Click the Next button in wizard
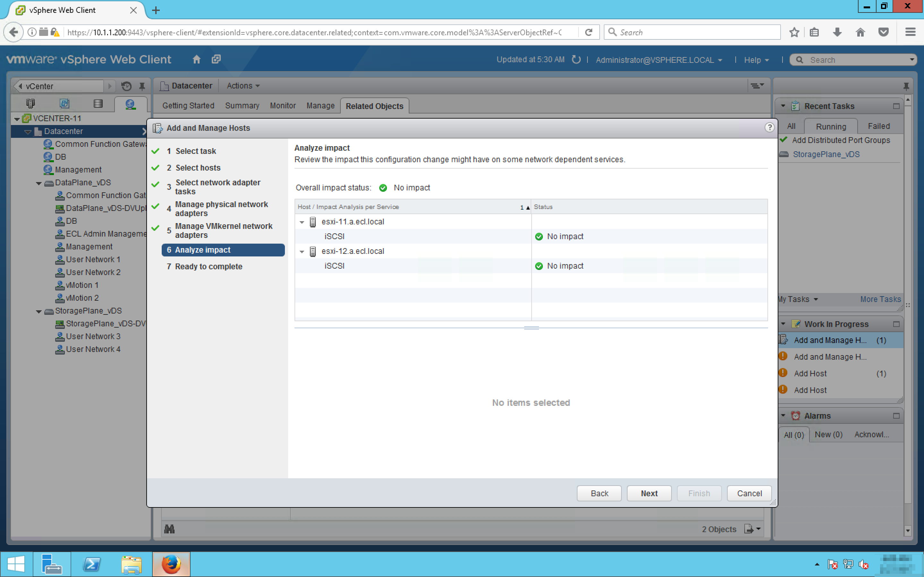This screenshot has width=924, height=577. pos(649,493)
